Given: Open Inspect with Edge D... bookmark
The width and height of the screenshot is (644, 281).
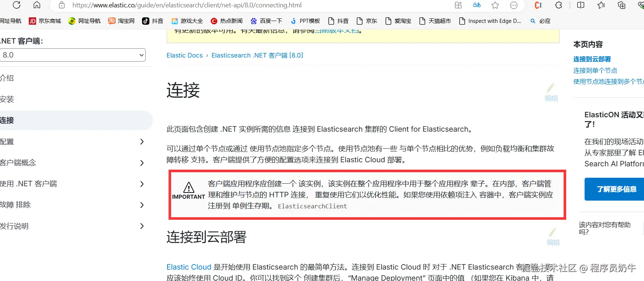Looking at the screenshot, I should point(490,21).
